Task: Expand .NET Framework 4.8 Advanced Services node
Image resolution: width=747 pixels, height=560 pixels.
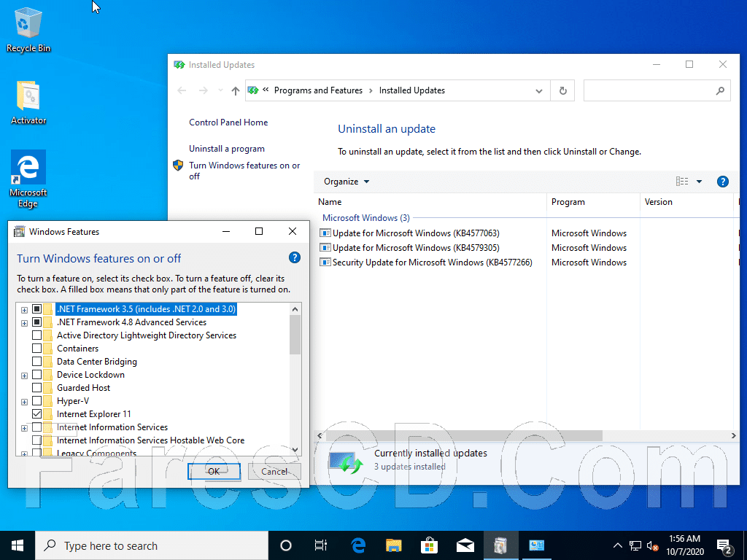Action: point(24,323)
